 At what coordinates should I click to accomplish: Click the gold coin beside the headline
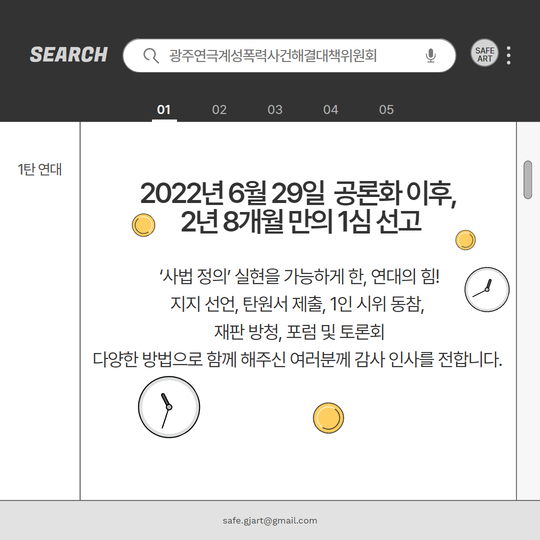(x=144, y=225)
